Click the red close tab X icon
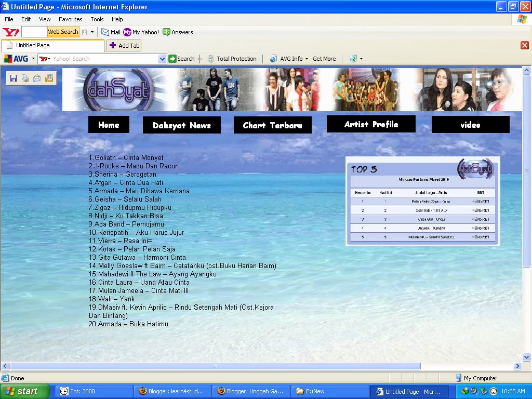The height and width of the screenshot is (399, 532). tap(525, 45)
